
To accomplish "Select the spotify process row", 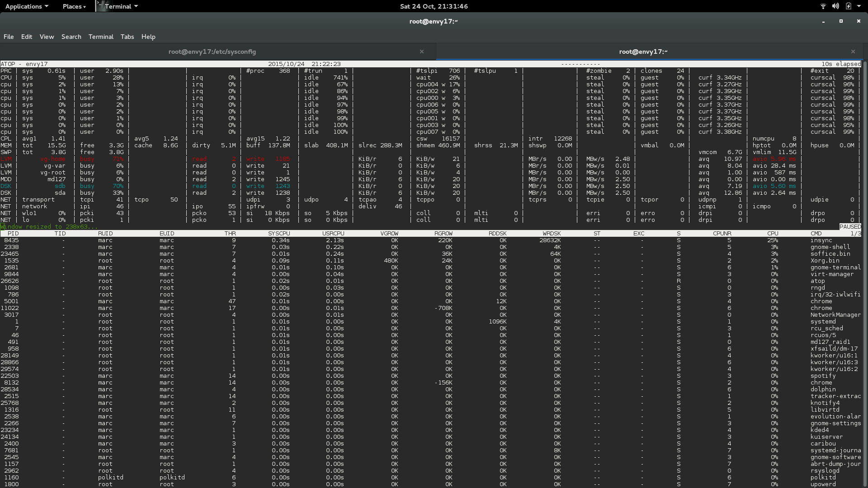I will [x=431, y=376].
